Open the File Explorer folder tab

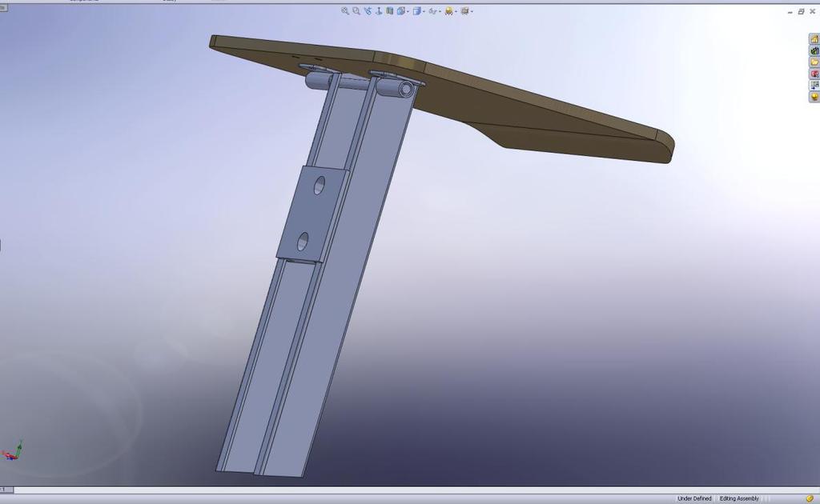pyautogui.click(x=814, y=62)
